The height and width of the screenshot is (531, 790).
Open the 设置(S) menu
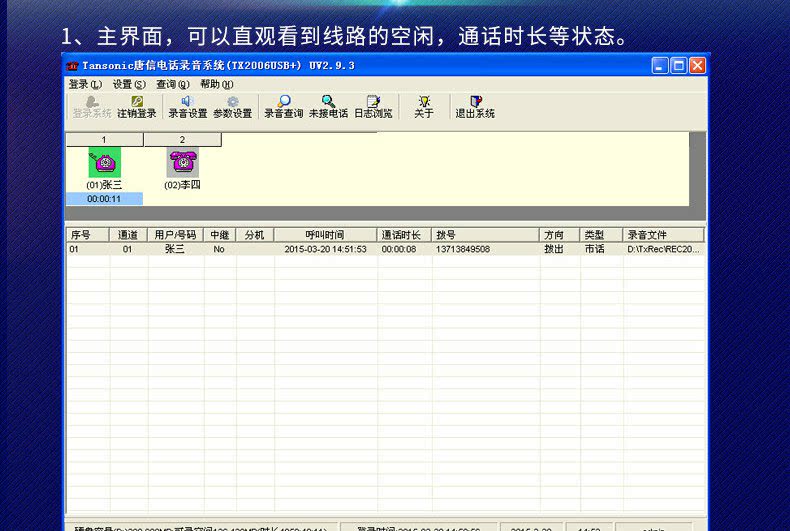point(129,84)
